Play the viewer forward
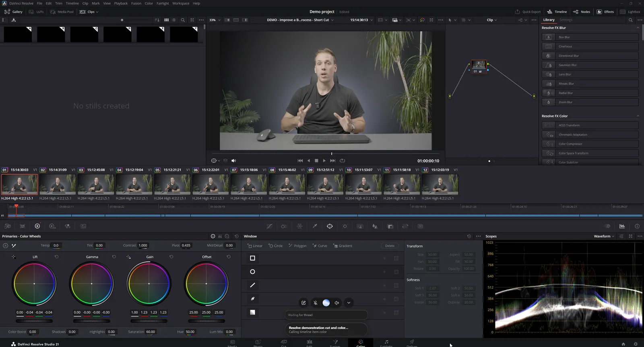The width and height of the screenshot is (644, 347). (x=324, y=160)
